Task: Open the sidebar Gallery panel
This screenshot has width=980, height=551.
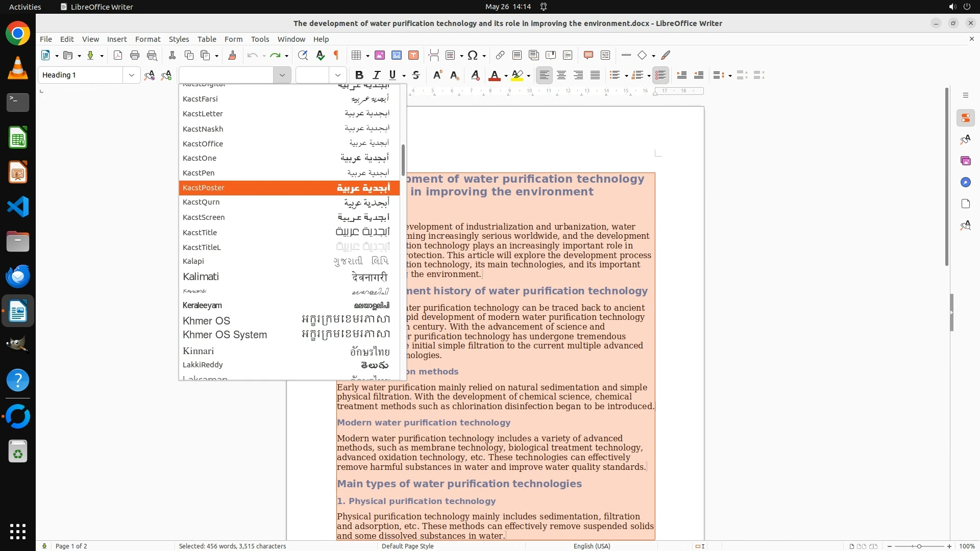Action: [x=965, y=161]
